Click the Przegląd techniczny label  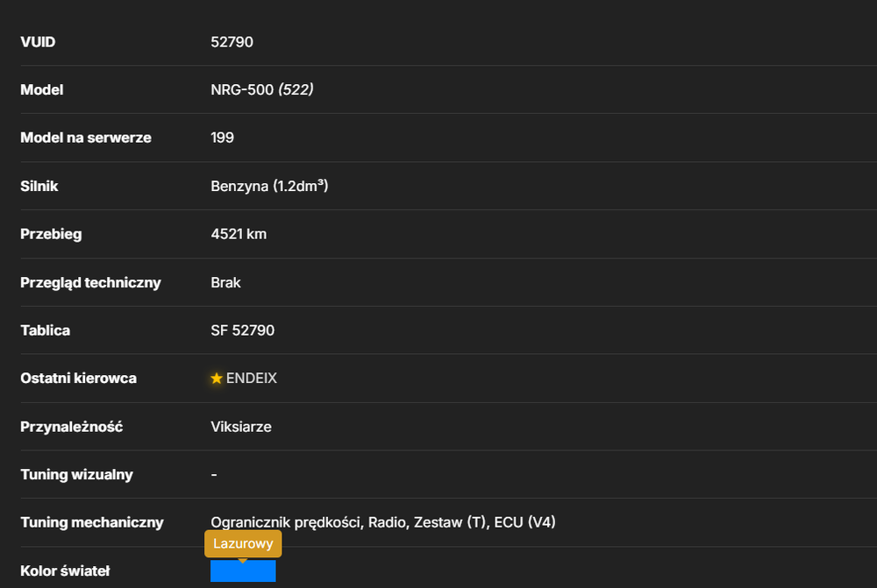[x=90, y=283]
